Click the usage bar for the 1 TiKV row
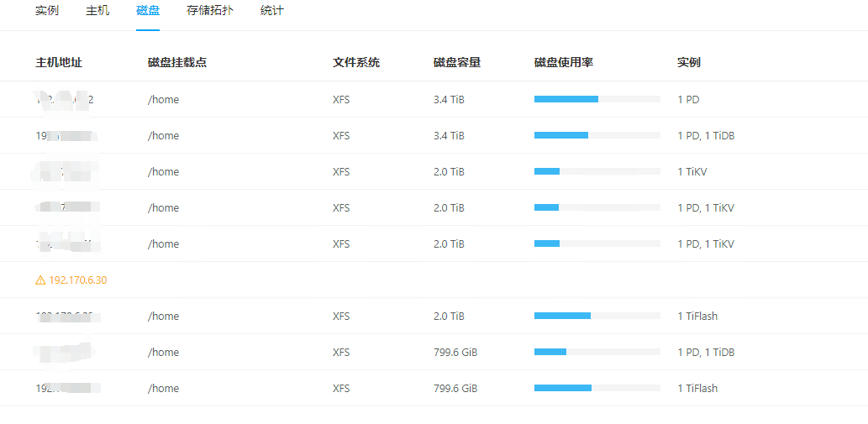868x424 pixels. click(x=597, y=171)
